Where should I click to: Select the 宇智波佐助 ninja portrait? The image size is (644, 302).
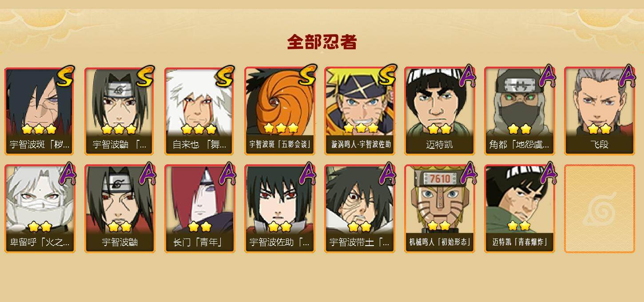279,199
